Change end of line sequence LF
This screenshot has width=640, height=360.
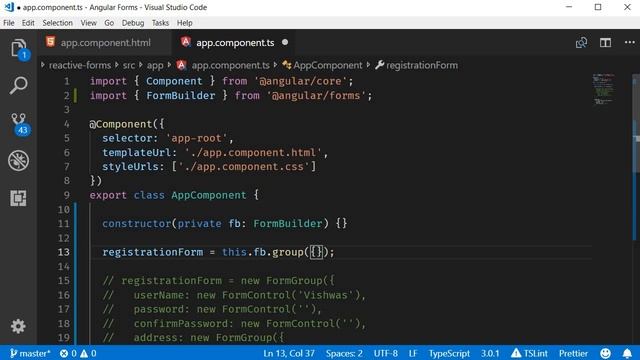(413, 353)
